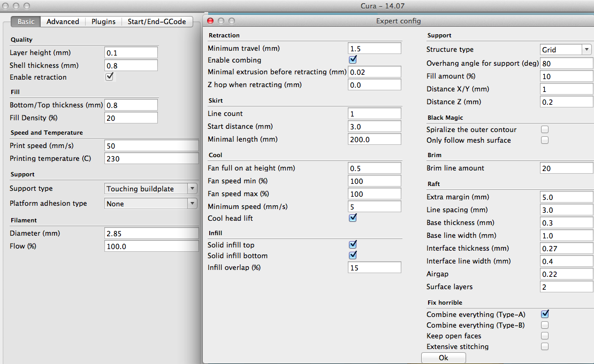Enable Keep open faces option
Screen dimensions: 594x364
click(x=545, y=336)
